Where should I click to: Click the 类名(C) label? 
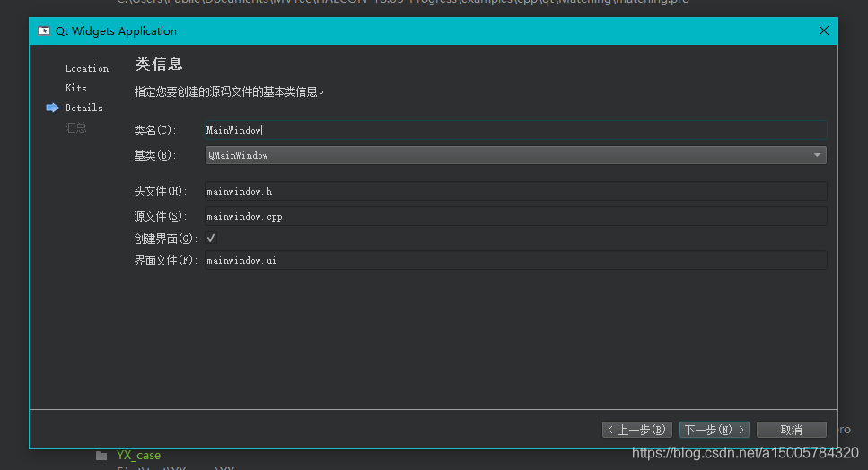click(155, 130)
